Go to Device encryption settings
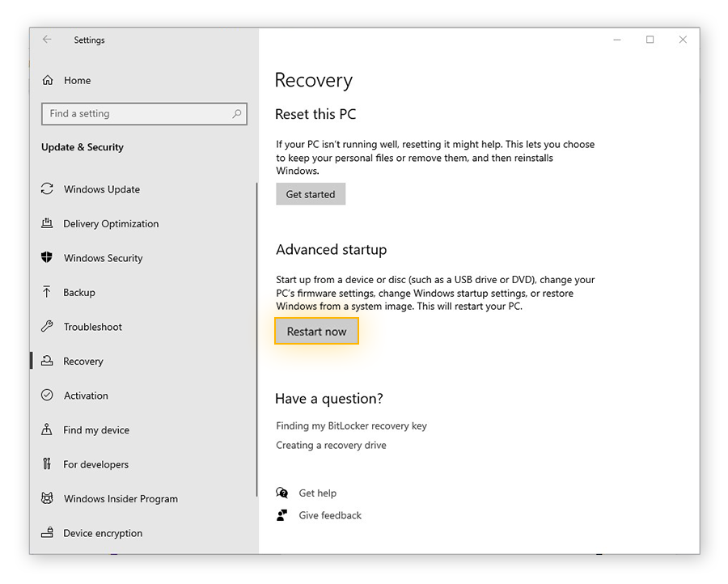Viewport: 728px width, 584px height. point(103,533)
